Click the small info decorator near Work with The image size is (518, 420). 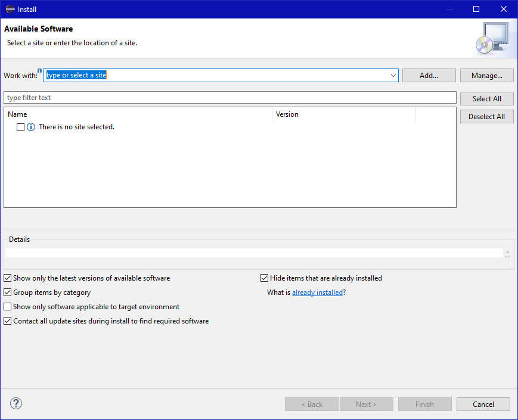[x=40, y=71]
